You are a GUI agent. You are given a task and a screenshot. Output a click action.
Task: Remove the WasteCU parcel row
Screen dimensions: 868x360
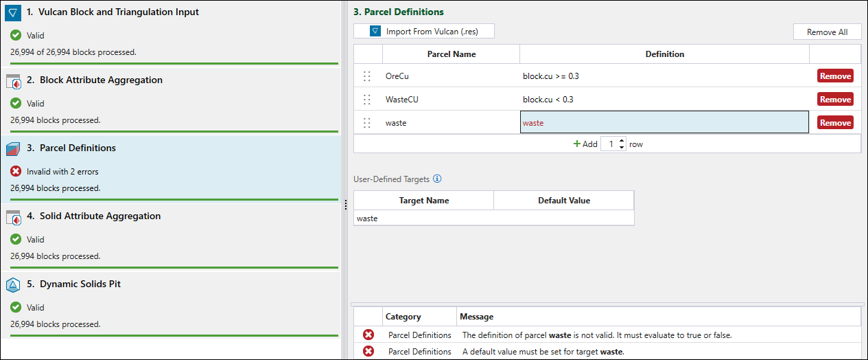(x=835, y=100)
